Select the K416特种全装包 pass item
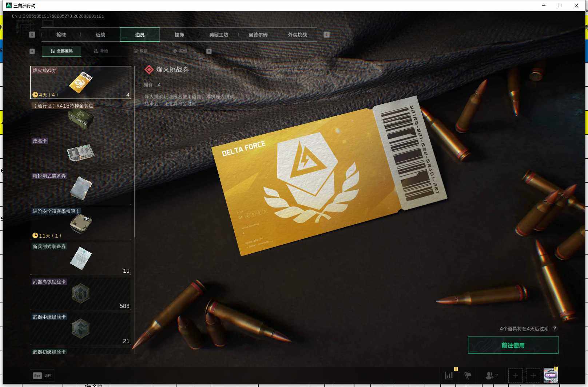 tap(81, 118)
